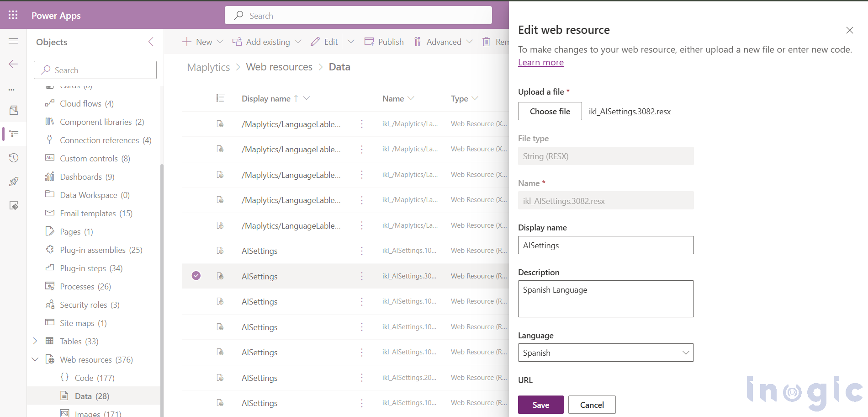The height and width of the screenshot is (417, 868).
Task: Click the Save button
Action: click(541, 405)
